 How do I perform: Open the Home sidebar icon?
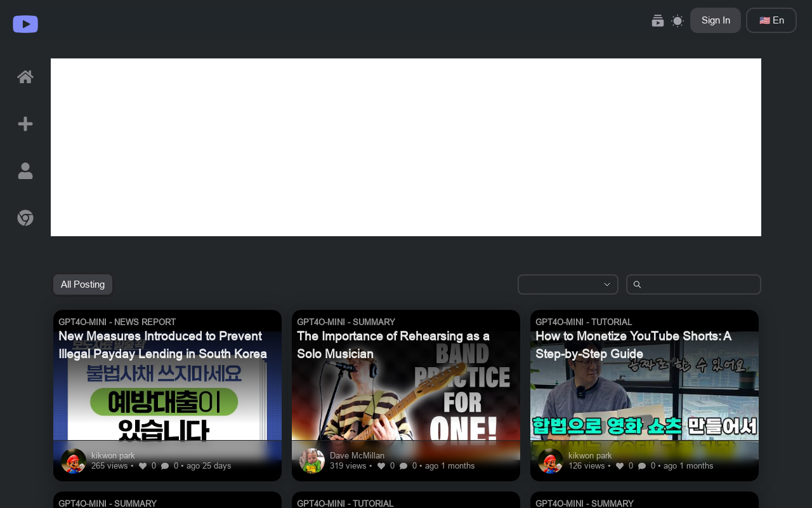[25, 77]
